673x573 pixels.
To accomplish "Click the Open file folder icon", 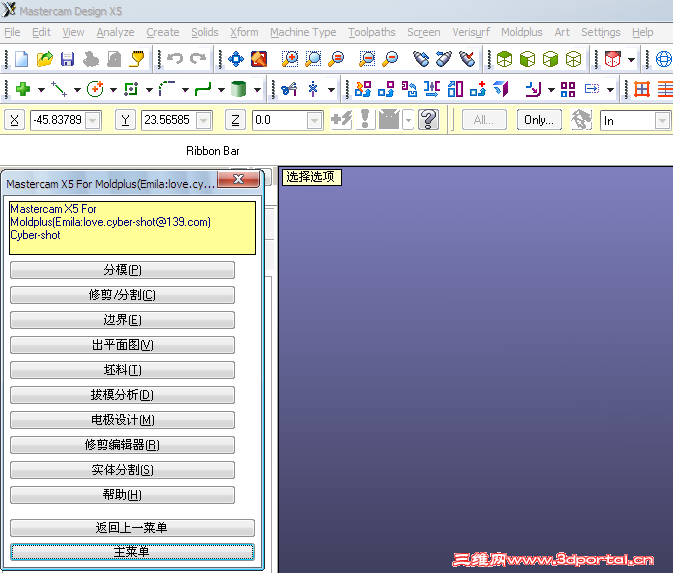I will tap(45, 59).
